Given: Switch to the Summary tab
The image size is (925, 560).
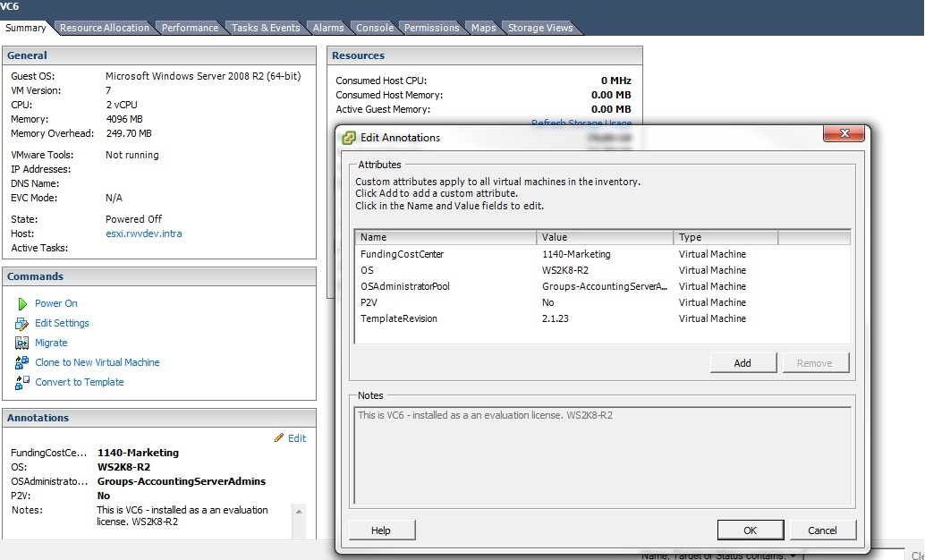Looking at the screenshot, I should point(26,28).
